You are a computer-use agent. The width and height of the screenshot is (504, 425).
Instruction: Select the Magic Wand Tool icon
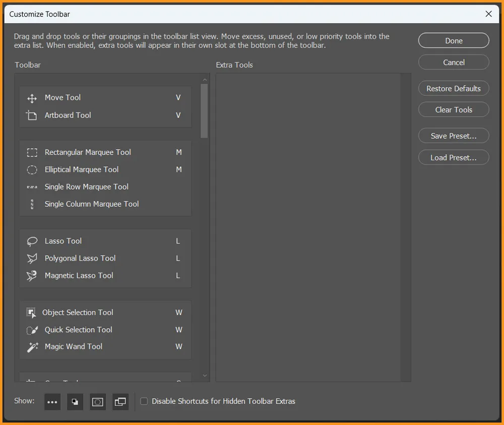(x=32, y=346)
